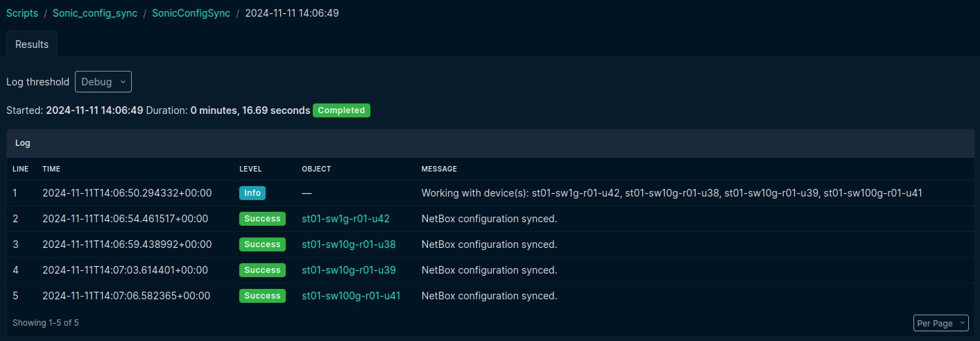Image resolution: width=980 pixels, height=341 pixels.
Task: Click the Info level badge on line 1
Action: [x=252, y=193]
